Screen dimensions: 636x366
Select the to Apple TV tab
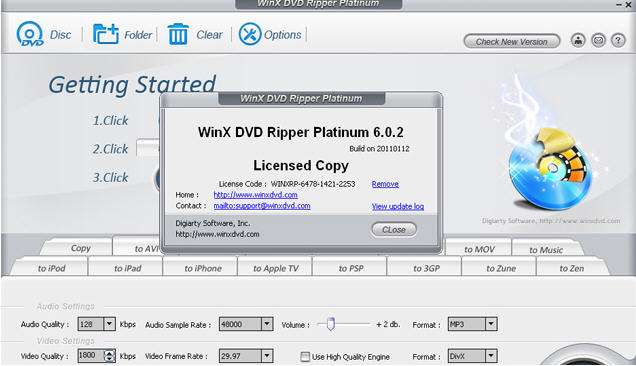275,268
